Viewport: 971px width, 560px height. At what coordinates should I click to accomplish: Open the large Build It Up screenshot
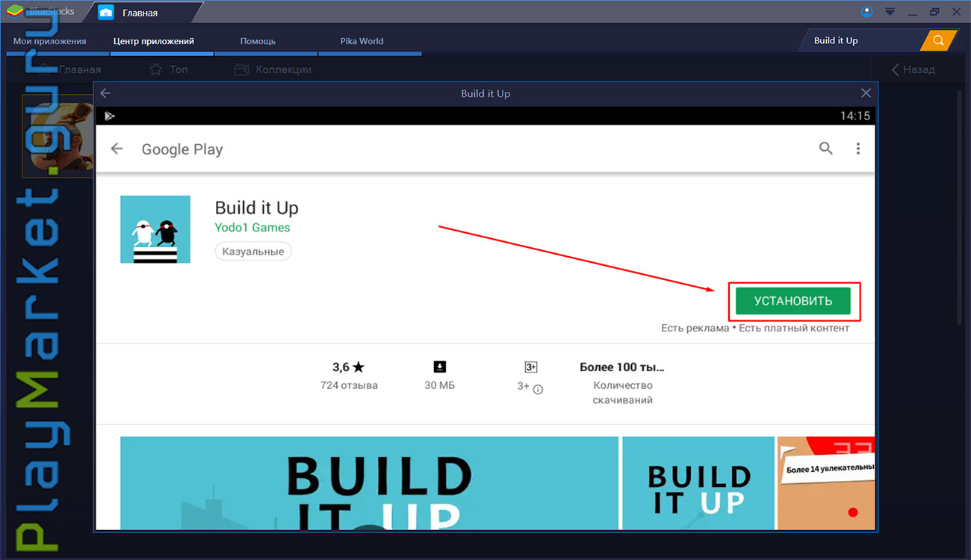[x=369, y=482]
